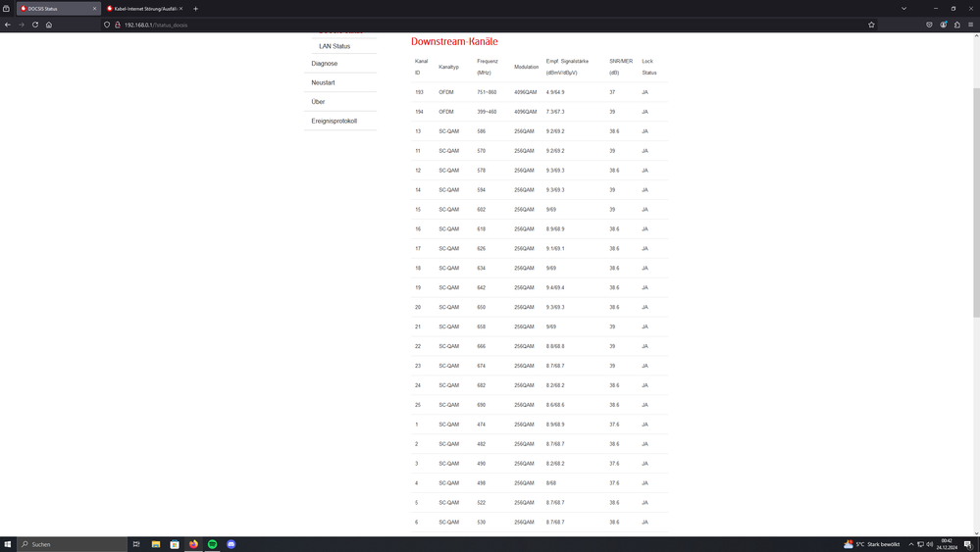Open the LAN Status menu entry
Image resolution: width=980 pixels, height=552 pixels.
coord(335,46)
